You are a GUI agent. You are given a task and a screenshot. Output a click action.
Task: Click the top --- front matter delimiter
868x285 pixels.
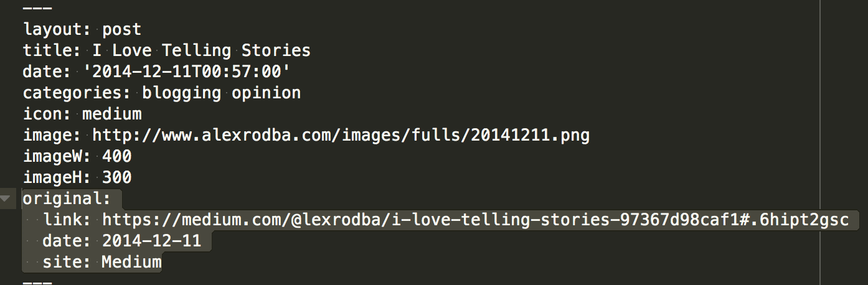click(37, 8)
